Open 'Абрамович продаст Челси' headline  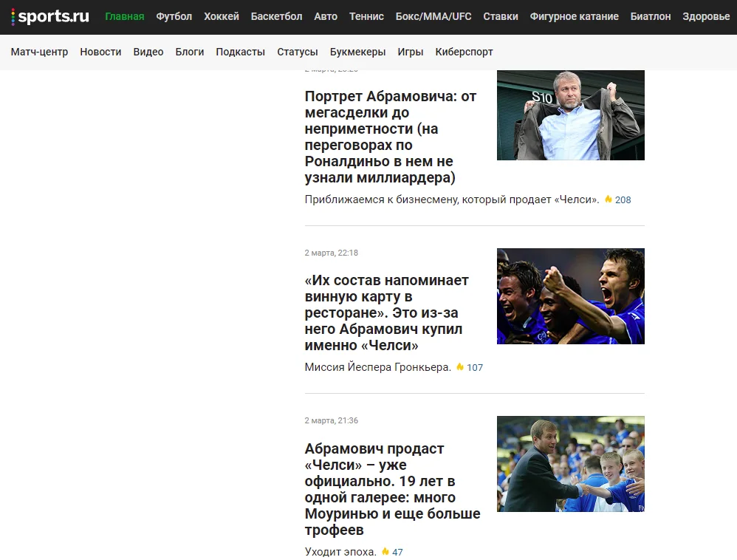pyautogui.click(x=392, y=489)
